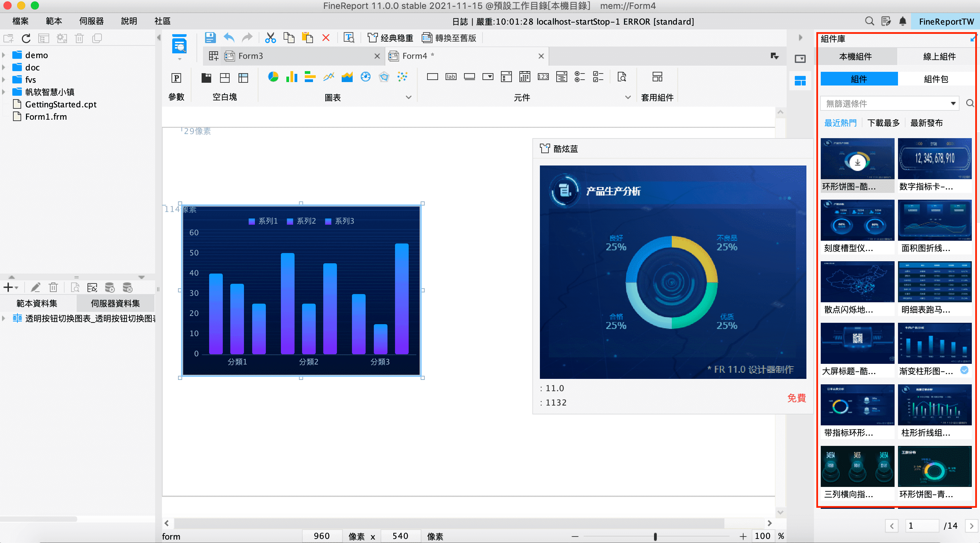
Task: Switch to the 線上組件 tab
Action: coord(939,56)
